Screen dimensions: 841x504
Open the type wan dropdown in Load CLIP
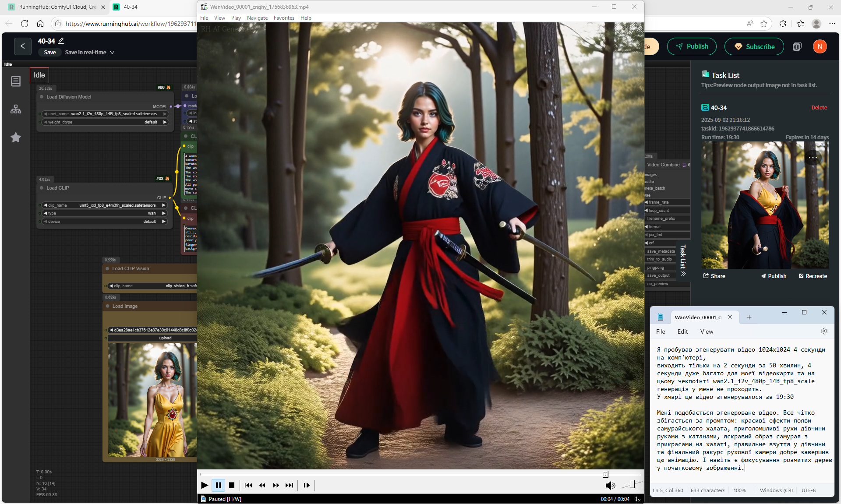click(x=105, y=213)
